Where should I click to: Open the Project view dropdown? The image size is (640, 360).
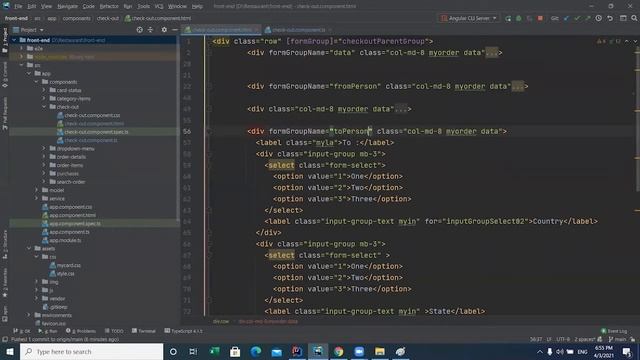28,30
